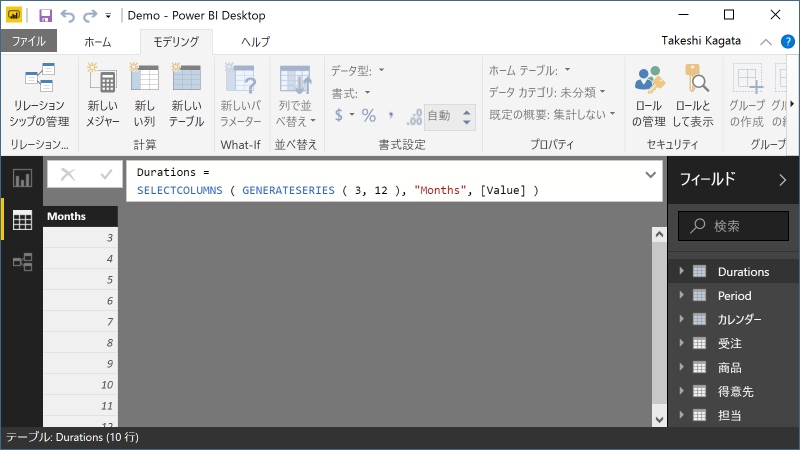Select the cell with value 7
The height and width of the screenshot is (450, 800).
point(81,322)
